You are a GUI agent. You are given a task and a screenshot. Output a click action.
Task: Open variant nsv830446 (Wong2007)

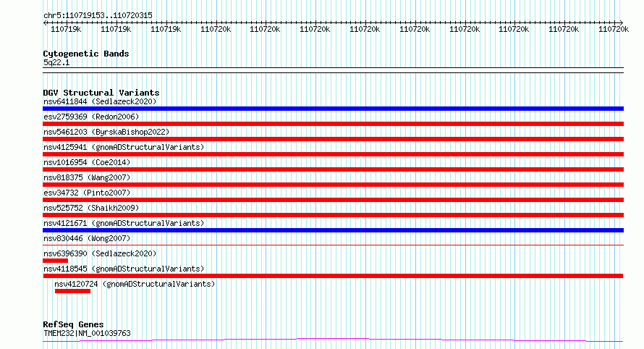click(x=87, y=238)
